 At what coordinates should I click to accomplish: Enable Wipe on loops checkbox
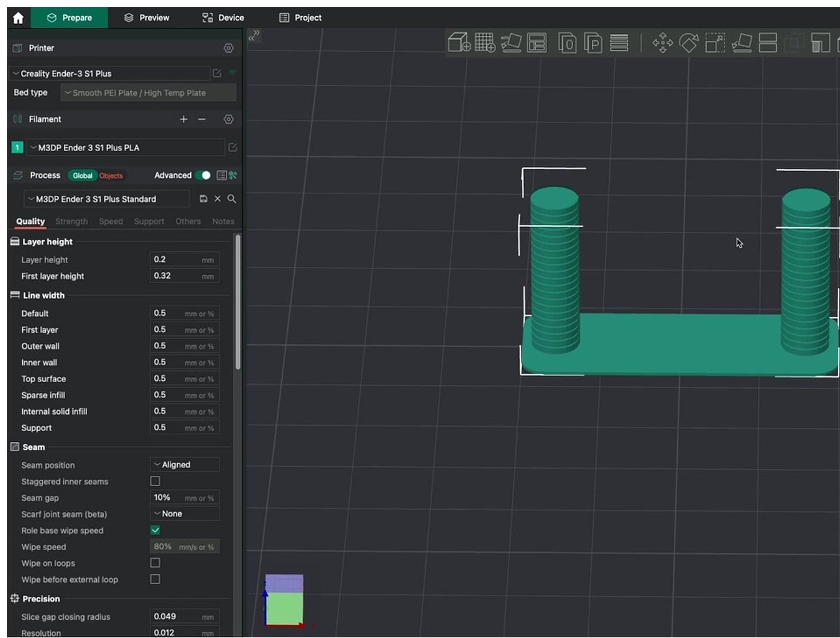tap(155, 562)
